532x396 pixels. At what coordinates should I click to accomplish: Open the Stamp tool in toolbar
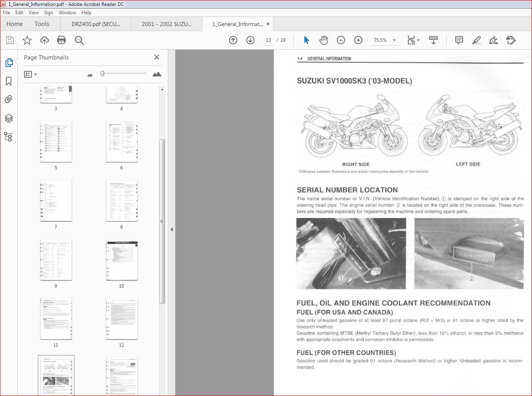[x=511, y=40]
